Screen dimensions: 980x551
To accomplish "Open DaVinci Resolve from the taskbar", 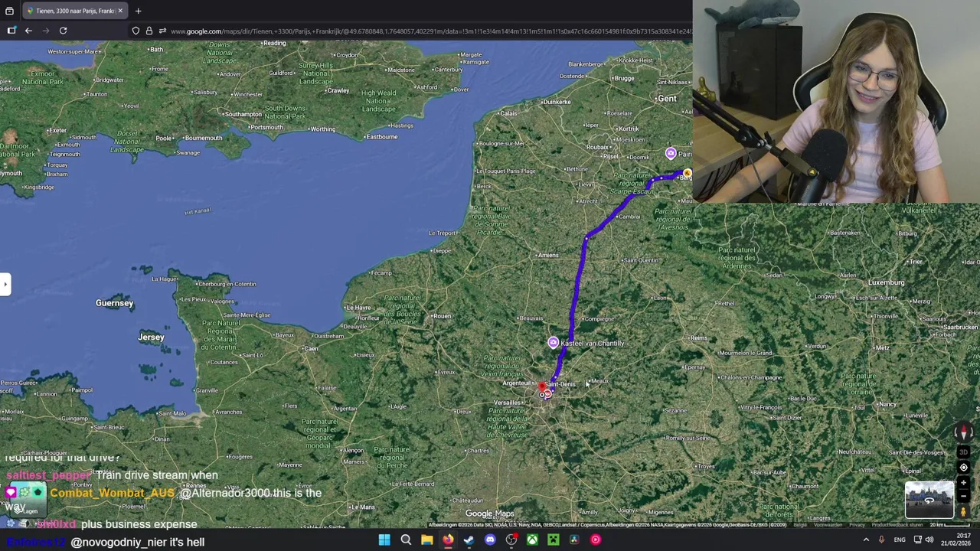I will tap(574, 540).
